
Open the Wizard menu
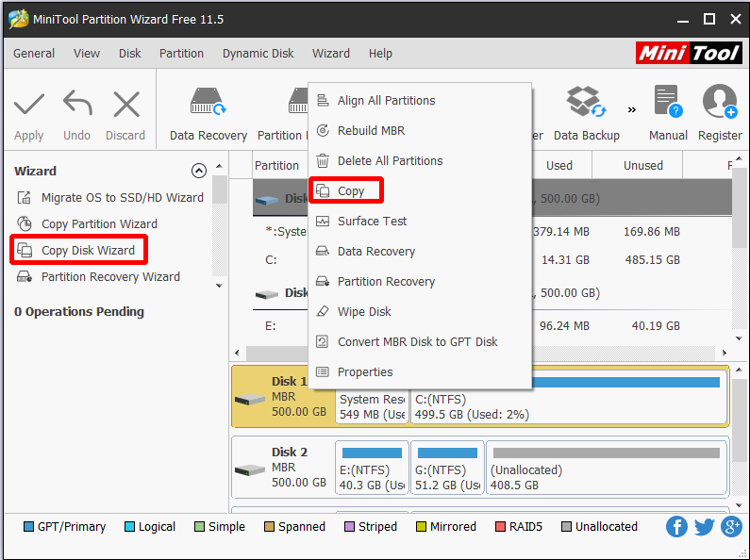pos(331,53)
